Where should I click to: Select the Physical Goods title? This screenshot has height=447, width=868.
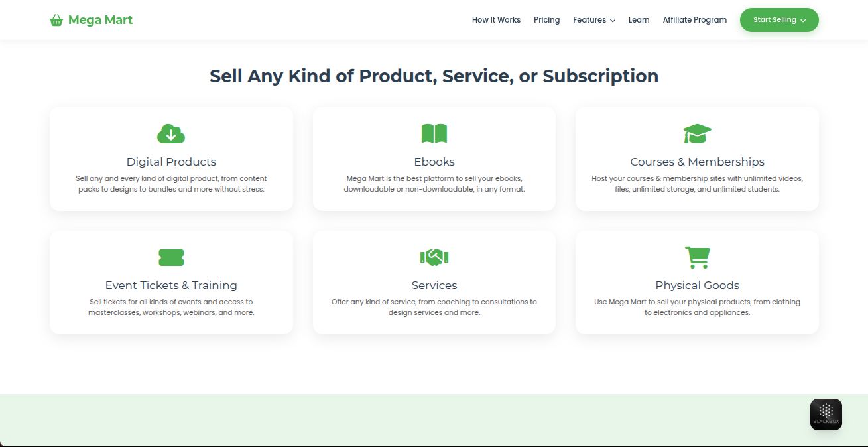point(697,285)
